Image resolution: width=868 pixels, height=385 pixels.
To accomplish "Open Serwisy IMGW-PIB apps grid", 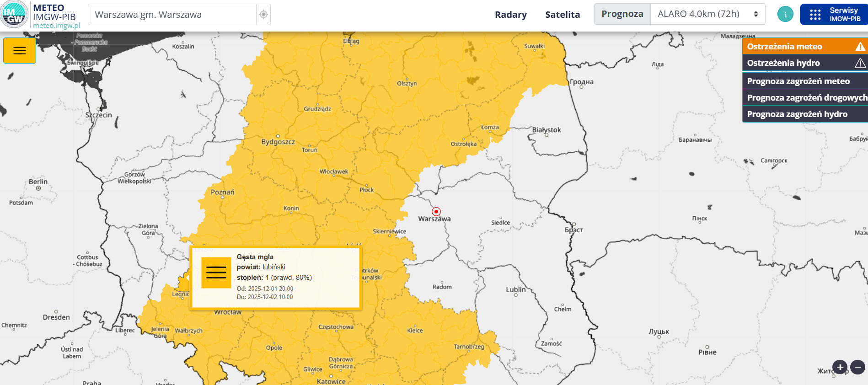I will (833, 15).
